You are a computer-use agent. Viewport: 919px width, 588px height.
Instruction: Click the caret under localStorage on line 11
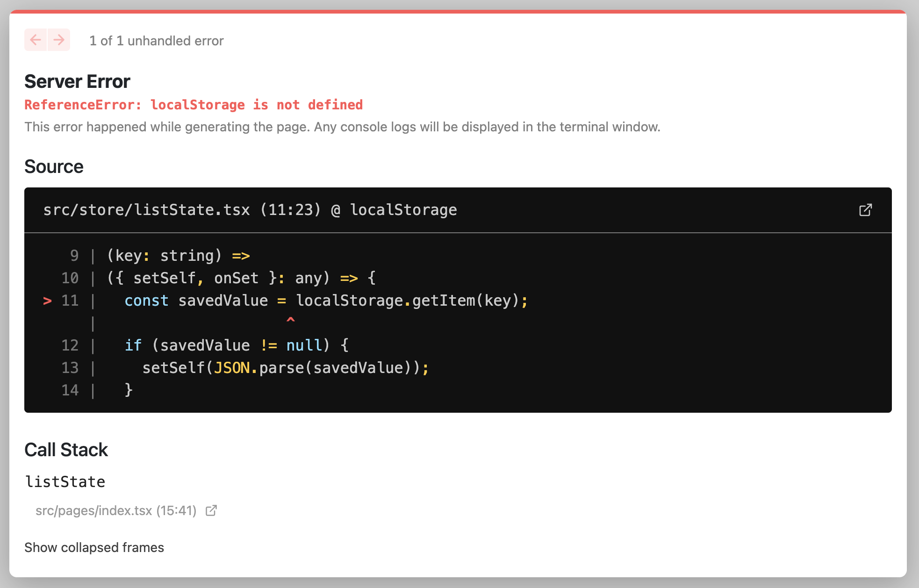point(291,320)
